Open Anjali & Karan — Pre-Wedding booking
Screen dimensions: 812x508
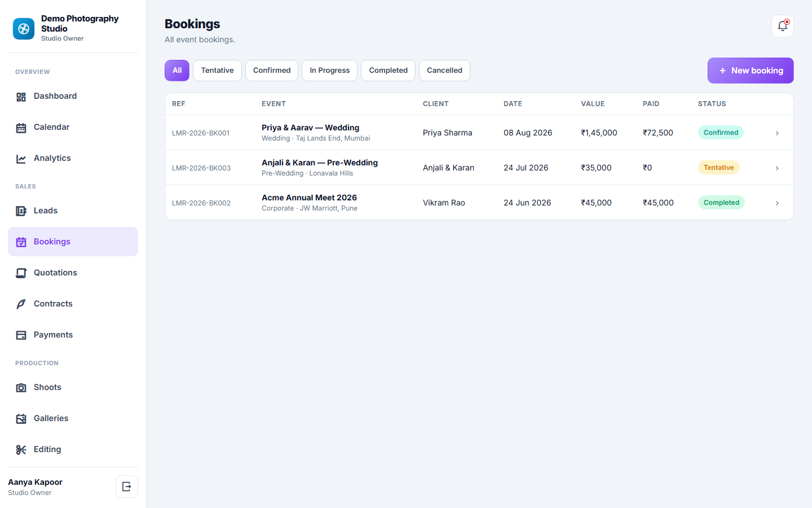(320, 163)
